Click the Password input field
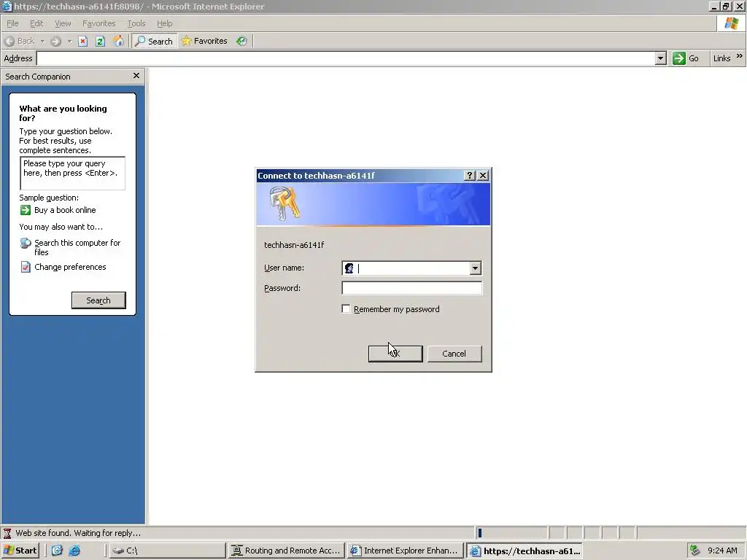 [411, 288]
